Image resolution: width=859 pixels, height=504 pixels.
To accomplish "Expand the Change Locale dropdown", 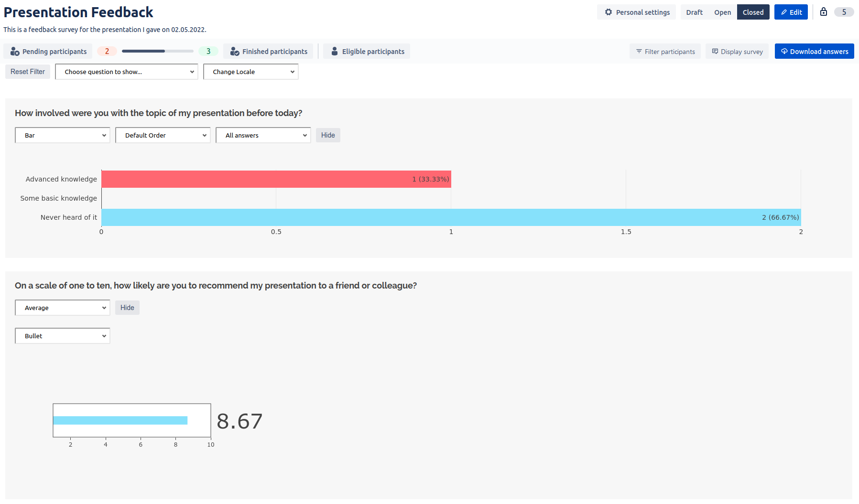I will (251, 72).
